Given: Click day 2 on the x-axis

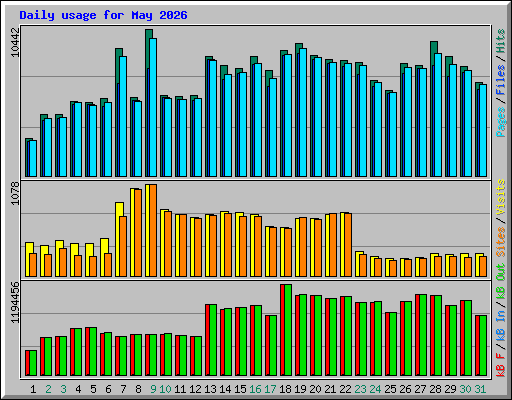Looking at the screenshot, I should (x=48, y=389).
